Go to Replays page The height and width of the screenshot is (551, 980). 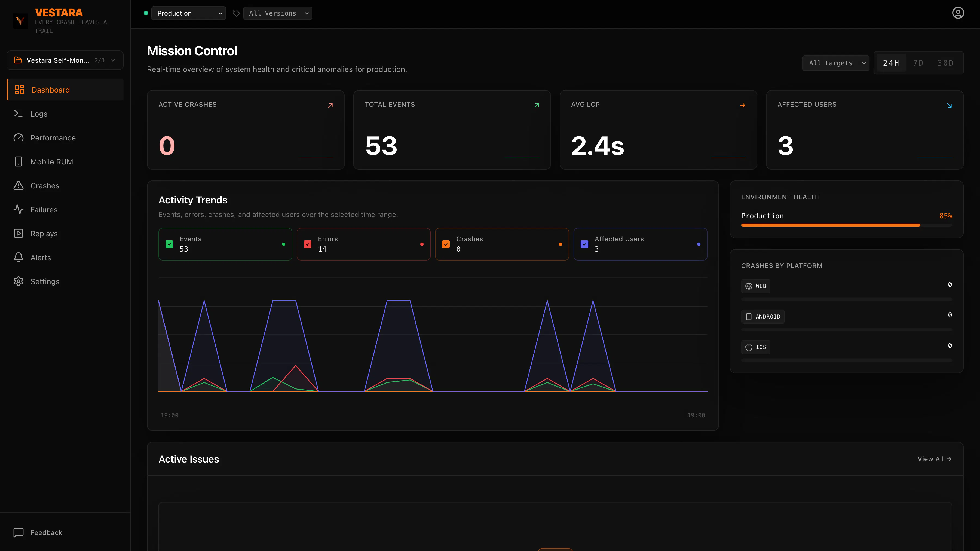pyautogui.click(x=65, y=234)
